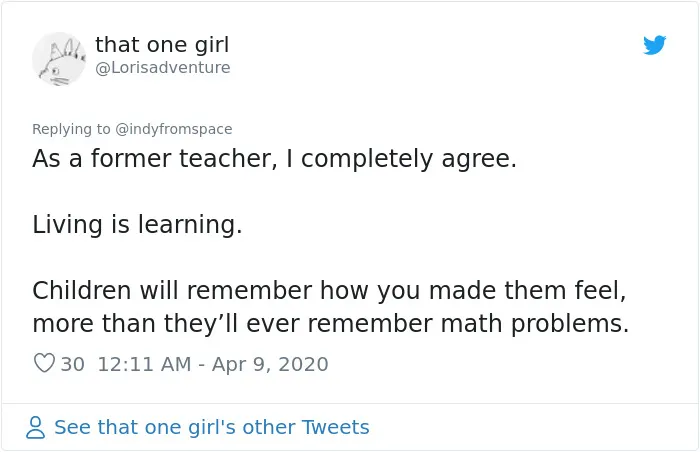Click the 'Apr 9, 2020' date
The width and height of the screenshot is (700, 452).
click(x=270, y=364)
